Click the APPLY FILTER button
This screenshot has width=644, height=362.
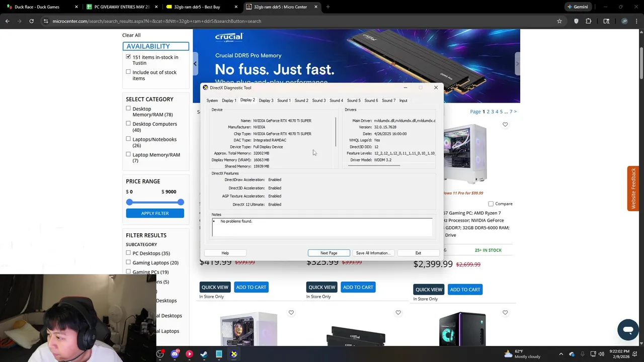[155, 213]
